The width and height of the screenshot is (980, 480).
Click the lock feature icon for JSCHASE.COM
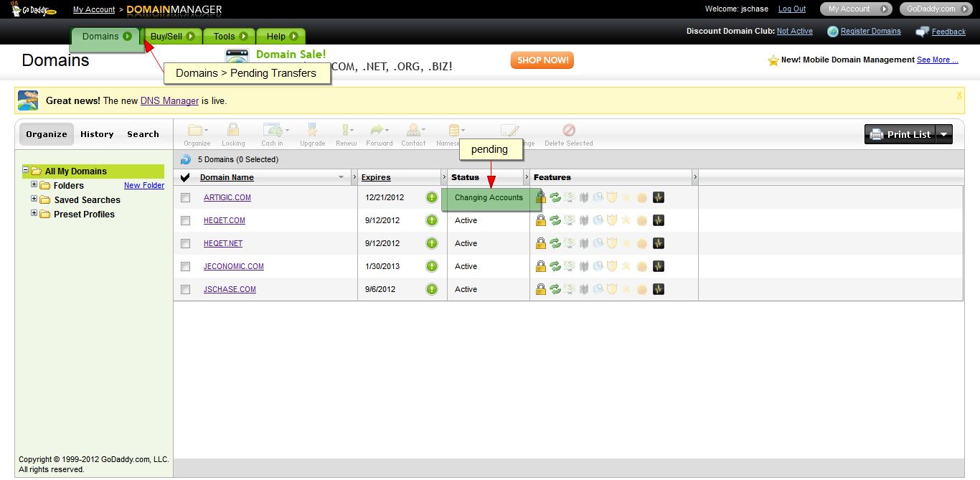tap(541, 289)
